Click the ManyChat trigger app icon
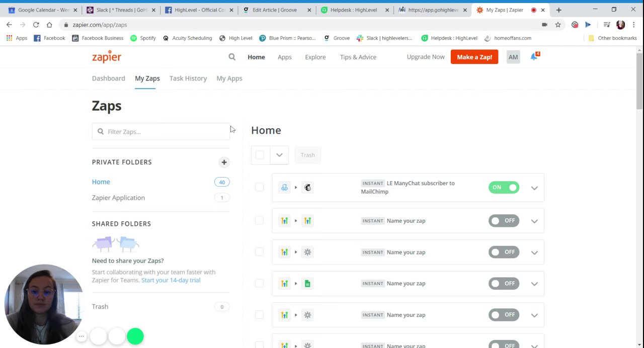This screenshot has height=348, width=644. [284, 188]
